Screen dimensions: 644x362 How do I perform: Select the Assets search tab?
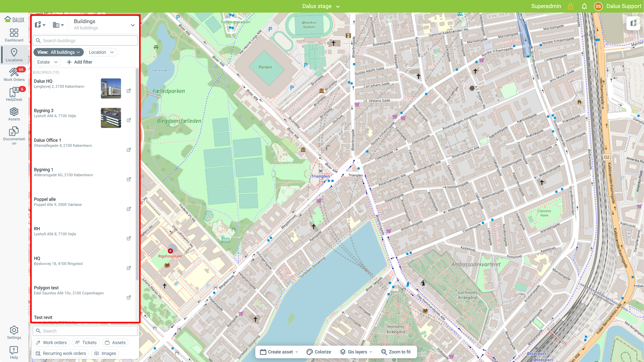point(115,343)
